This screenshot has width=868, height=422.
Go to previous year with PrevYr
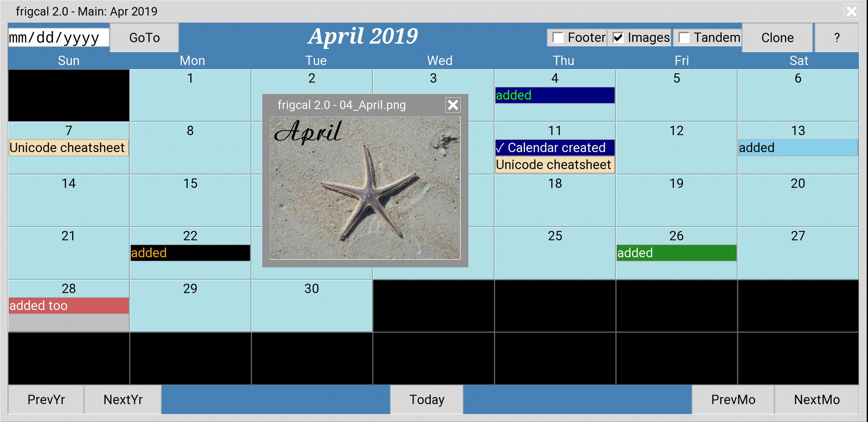pos(46,399)
